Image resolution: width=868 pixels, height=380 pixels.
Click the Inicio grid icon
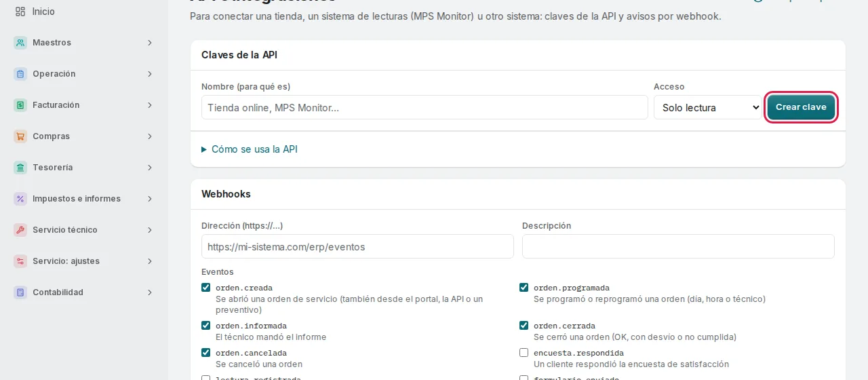20,12
